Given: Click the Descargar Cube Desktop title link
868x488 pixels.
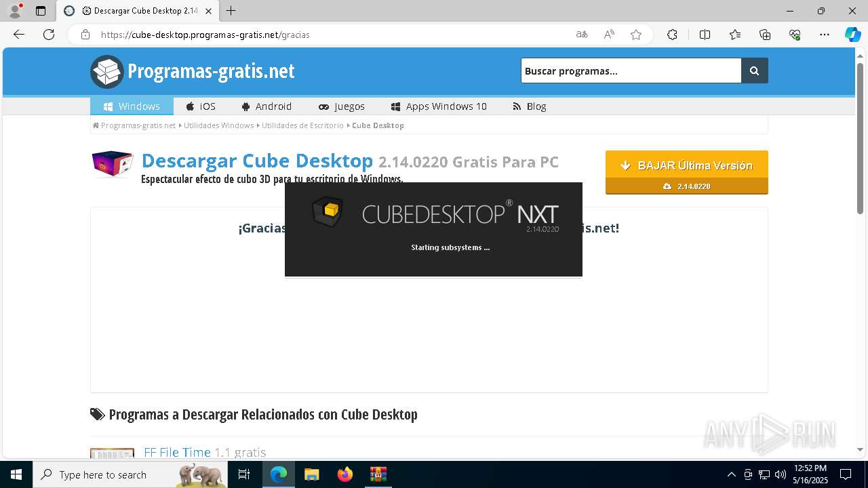Looking at the screenshot, I should coord(257,161).
